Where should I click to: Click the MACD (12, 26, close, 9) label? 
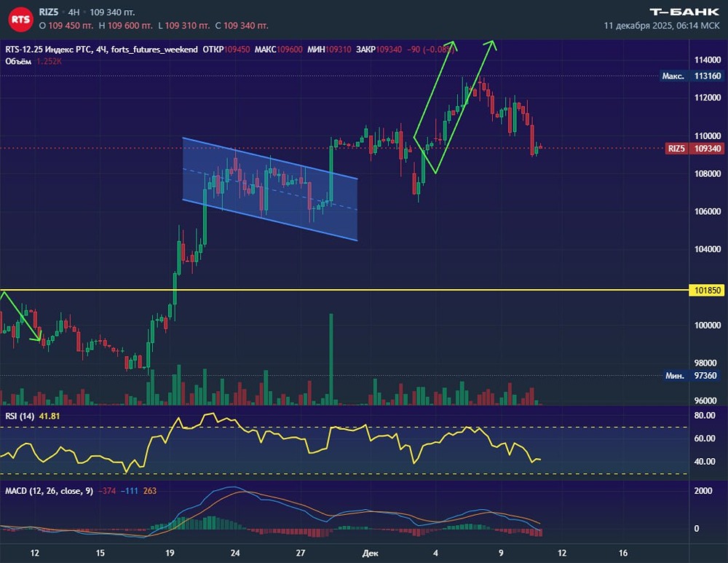(x=49, y=491)
